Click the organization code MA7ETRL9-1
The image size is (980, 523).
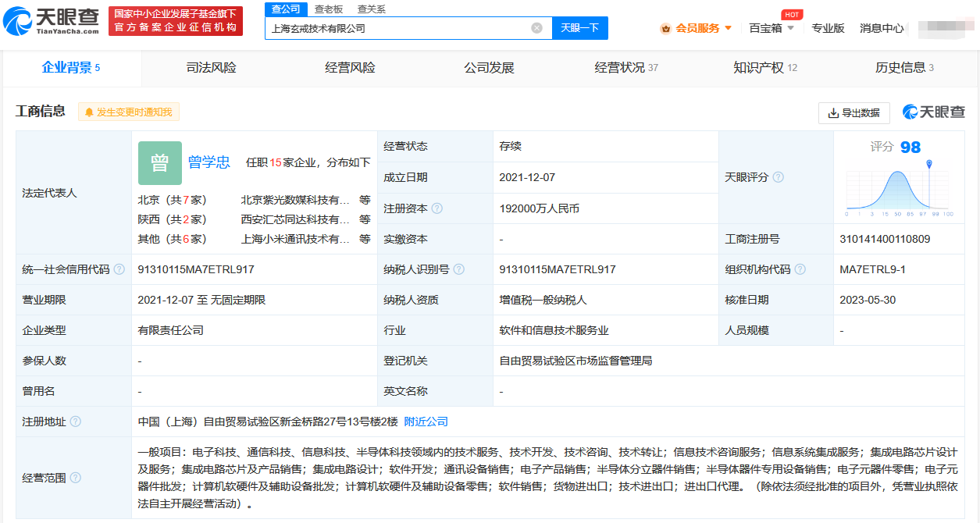[x=872, y=269]
